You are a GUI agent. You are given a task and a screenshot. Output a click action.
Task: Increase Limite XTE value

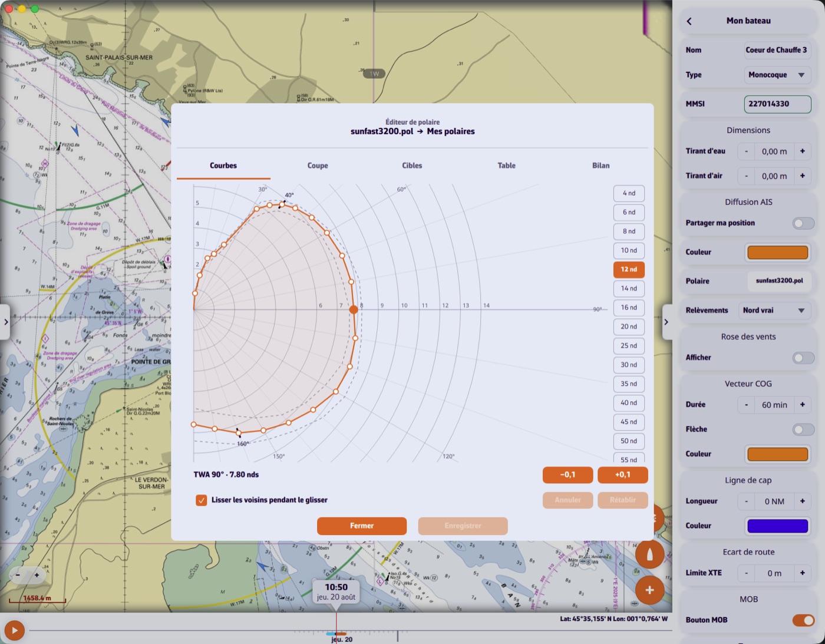click(x=802, y=573)
